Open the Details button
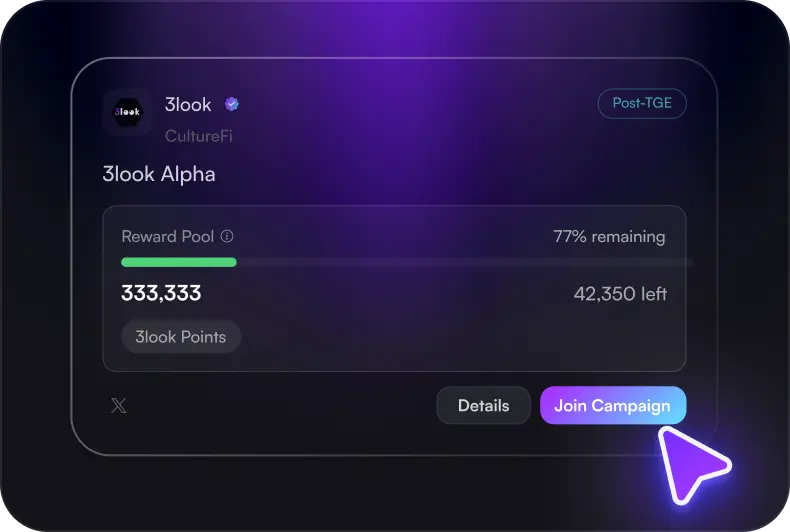Screen dimensions: 790x532 [x=483, y=406]
